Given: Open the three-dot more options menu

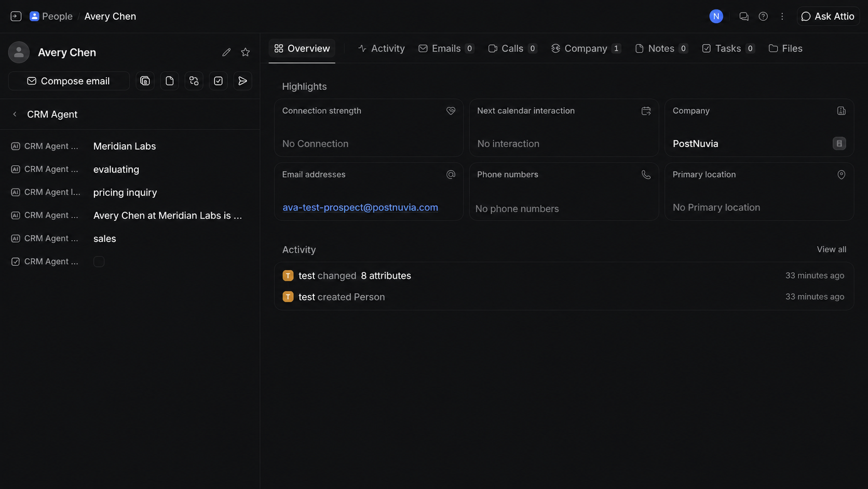Looking at the screenshot, I should [x=782, y=16].
